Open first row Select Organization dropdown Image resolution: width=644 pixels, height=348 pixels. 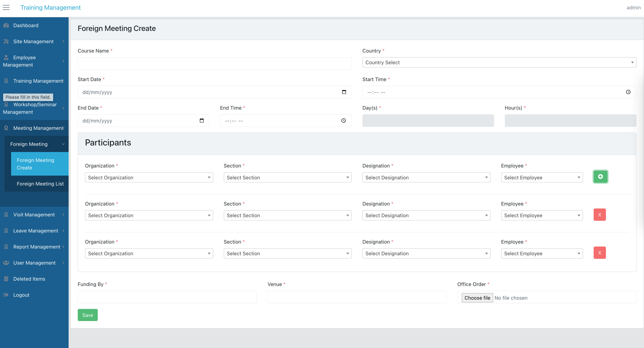click(x=149, y=177)
